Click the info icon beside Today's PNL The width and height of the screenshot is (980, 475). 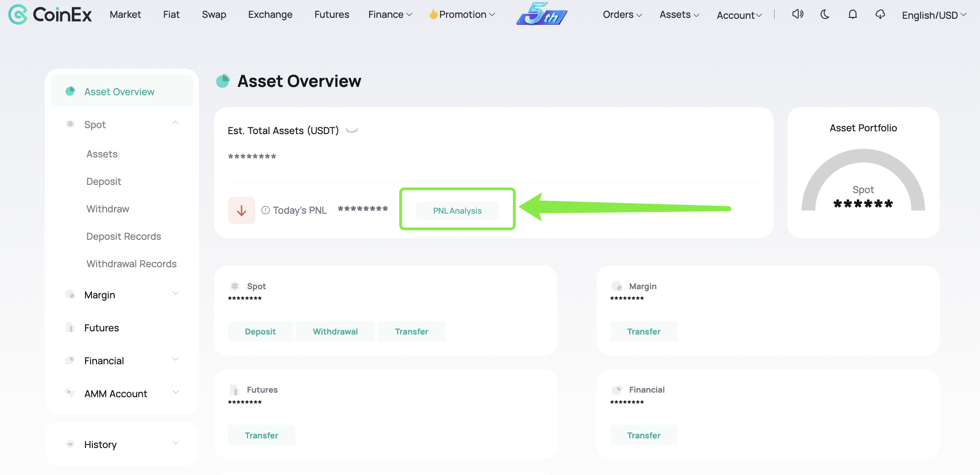tap(265, 210)
